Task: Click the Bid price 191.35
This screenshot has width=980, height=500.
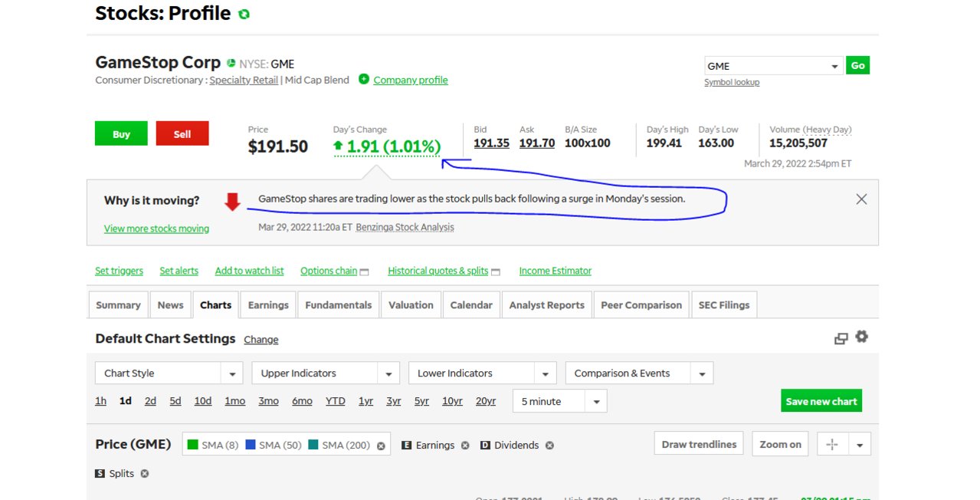Action: (x=491, y=143)
